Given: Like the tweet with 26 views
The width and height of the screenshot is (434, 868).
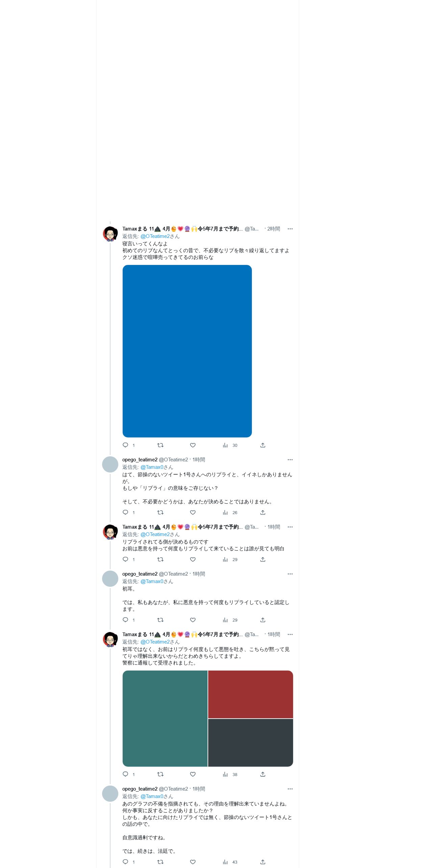Looking at the screenshot, I should (193, 512).
